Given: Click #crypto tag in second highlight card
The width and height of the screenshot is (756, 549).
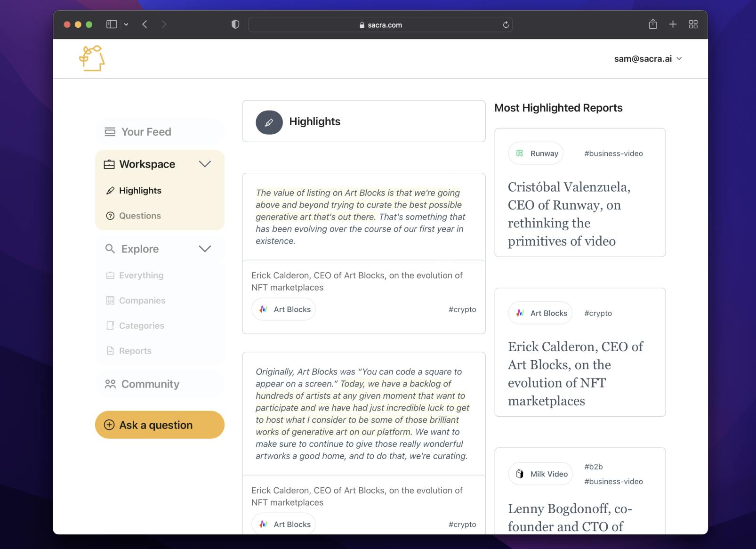Looking at the screenshot, I should pos(462,524).
